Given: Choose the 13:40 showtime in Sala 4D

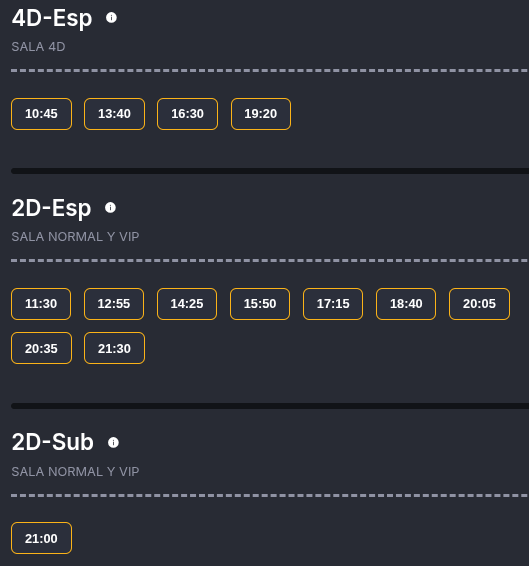Looking at the screenshot, I should coord(114,114).
